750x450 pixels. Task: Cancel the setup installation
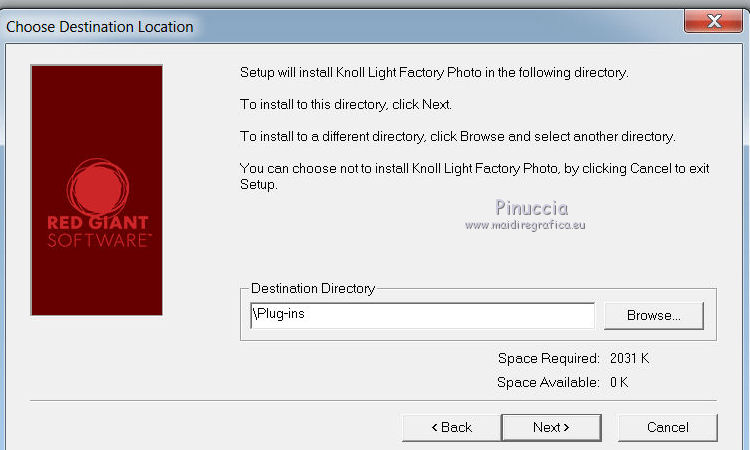667,427
